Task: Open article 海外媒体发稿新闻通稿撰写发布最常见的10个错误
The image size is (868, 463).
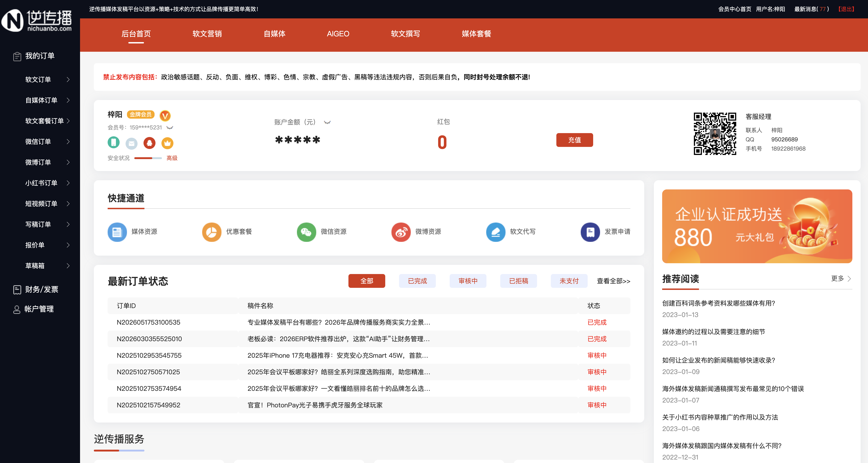Action: (x=733, y=389)
